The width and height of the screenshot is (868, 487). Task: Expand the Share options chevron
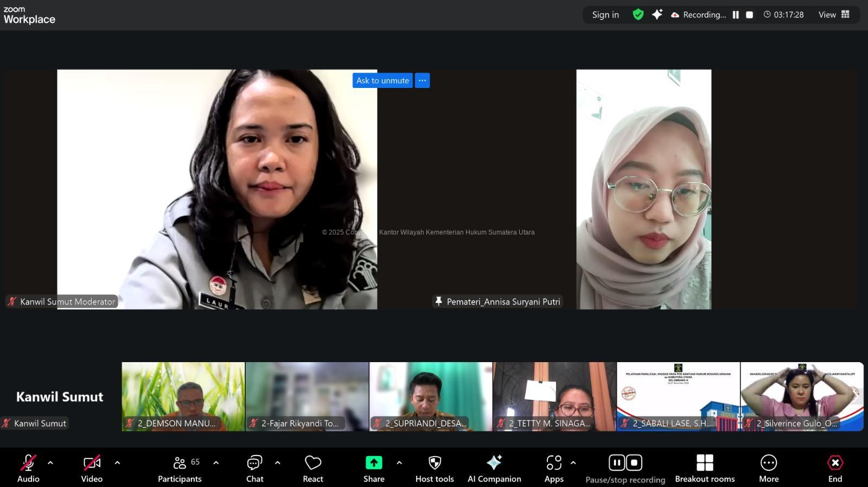399,463
